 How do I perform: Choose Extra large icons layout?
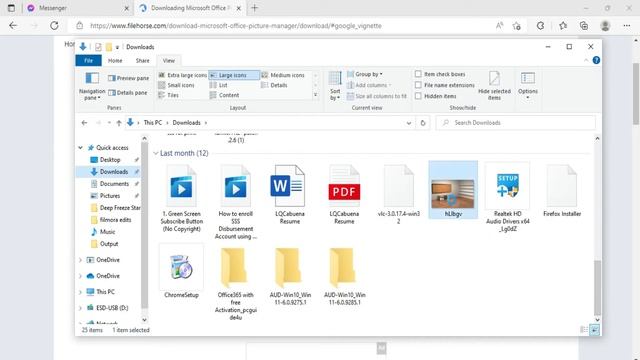tap(182, 75)
